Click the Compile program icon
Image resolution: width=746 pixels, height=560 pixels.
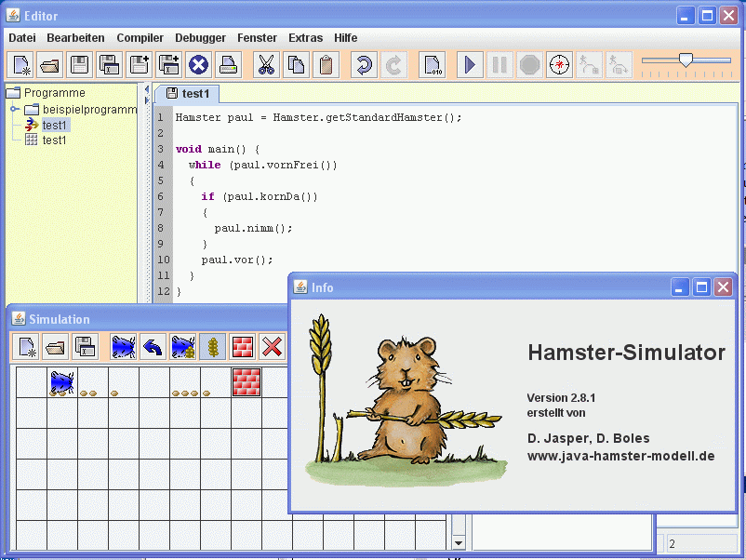[433, 64]
